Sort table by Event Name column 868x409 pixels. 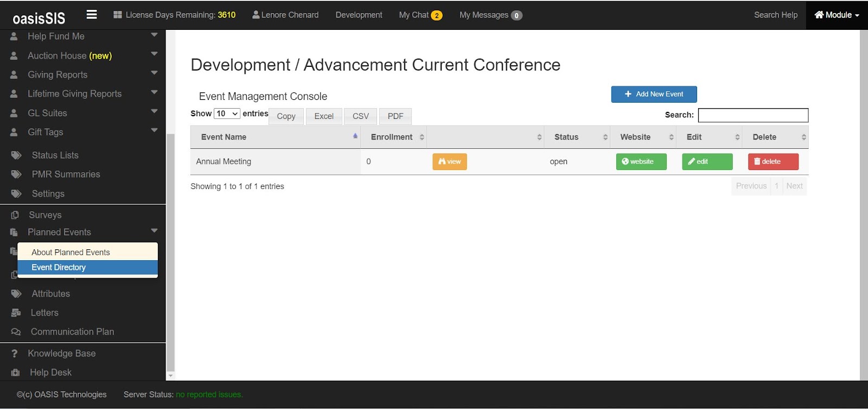pos(275,137)
